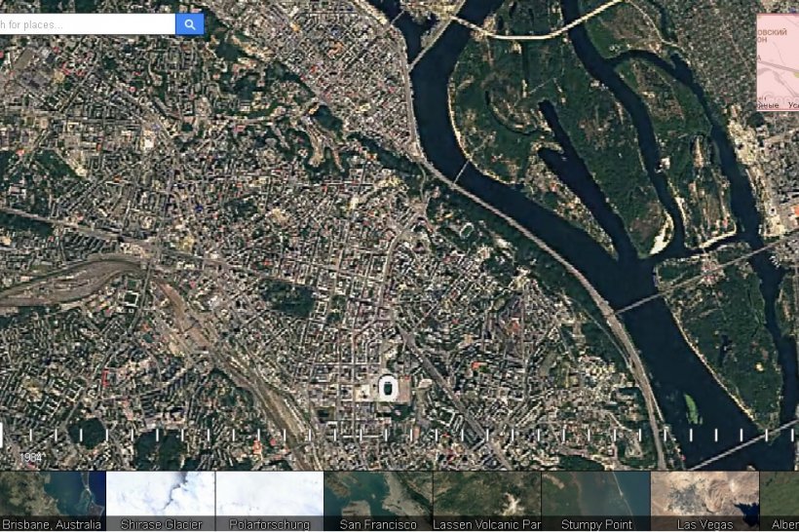Open the Stumpy Point thumbnail

tap(595, 501)
